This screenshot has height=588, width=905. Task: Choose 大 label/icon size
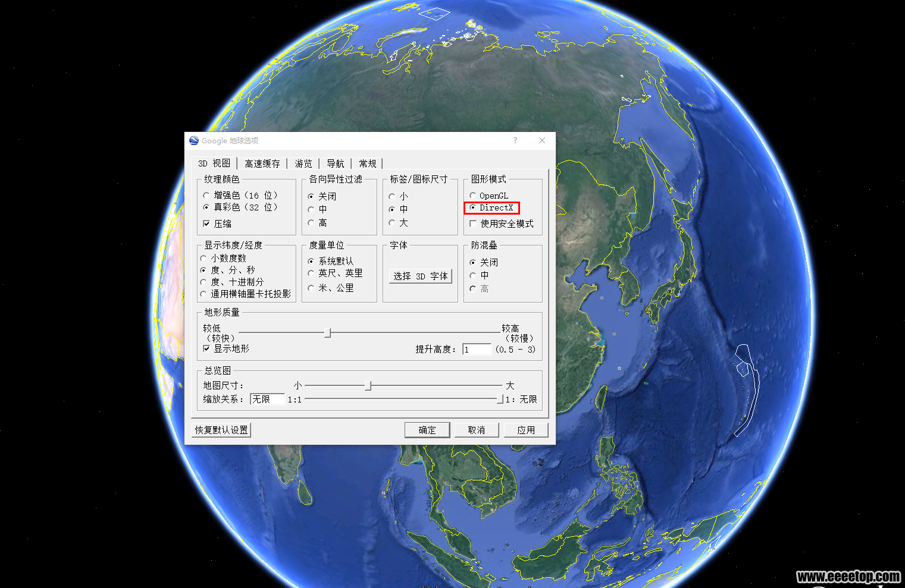point(398,222)
